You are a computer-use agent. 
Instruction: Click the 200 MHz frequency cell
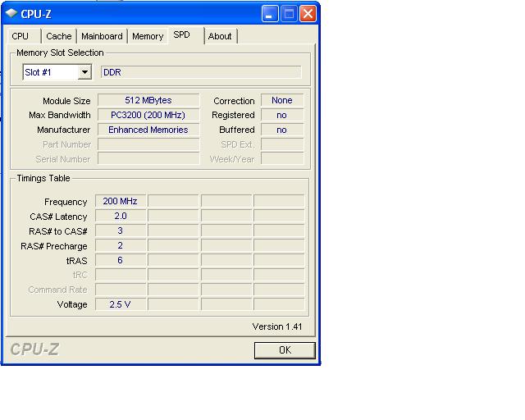120,201
